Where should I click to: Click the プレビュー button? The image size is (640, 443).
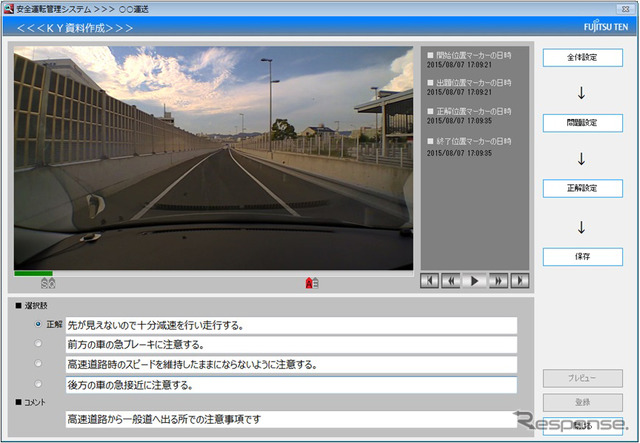point(582,378)
